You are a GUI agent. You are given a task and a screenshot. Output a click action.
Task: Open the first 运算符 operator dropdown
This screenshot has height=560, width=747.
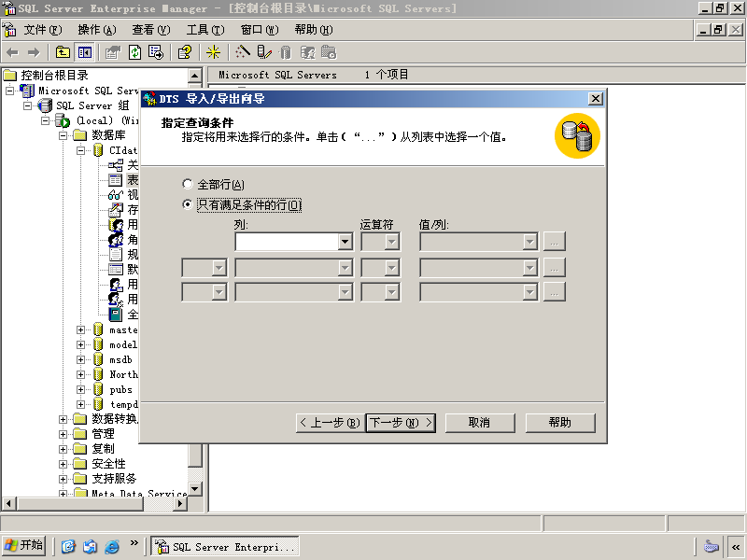click(391, 242)
